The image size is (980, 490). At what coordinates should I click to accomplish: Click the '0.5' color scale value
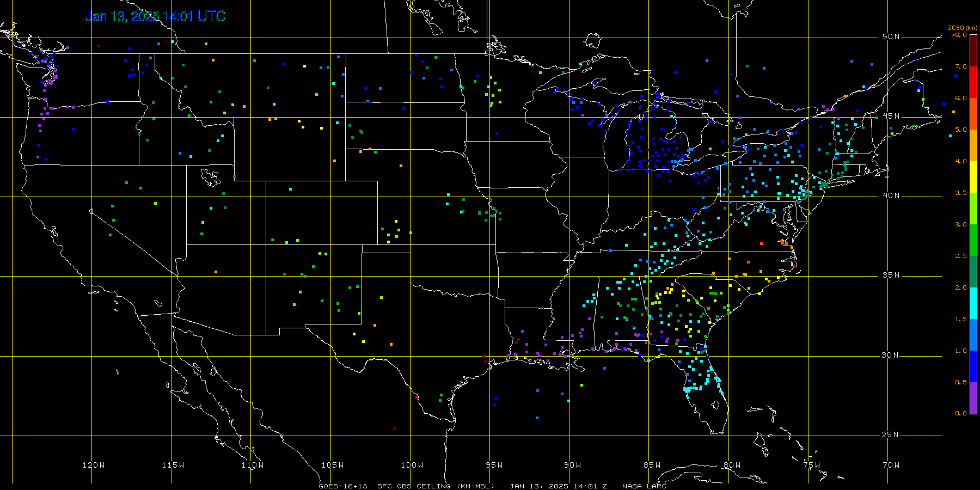click(961, 382)
